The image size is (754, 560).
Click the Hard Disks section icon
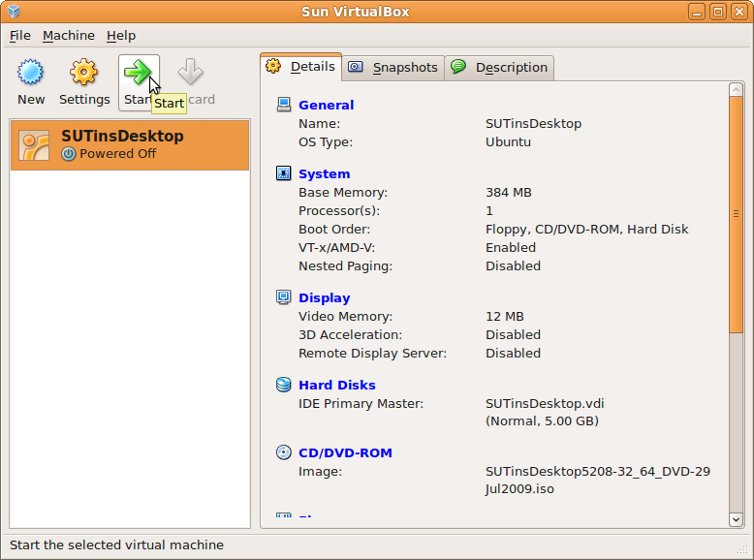pyautogui.click(x=284, y=385)
